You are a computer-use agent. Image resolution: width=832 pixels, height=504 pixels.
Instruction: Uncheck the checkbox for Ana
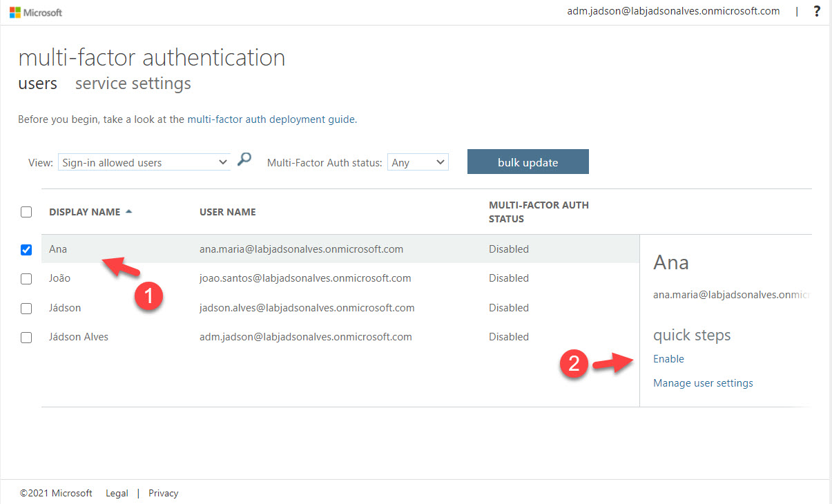[x=26, y=250]
